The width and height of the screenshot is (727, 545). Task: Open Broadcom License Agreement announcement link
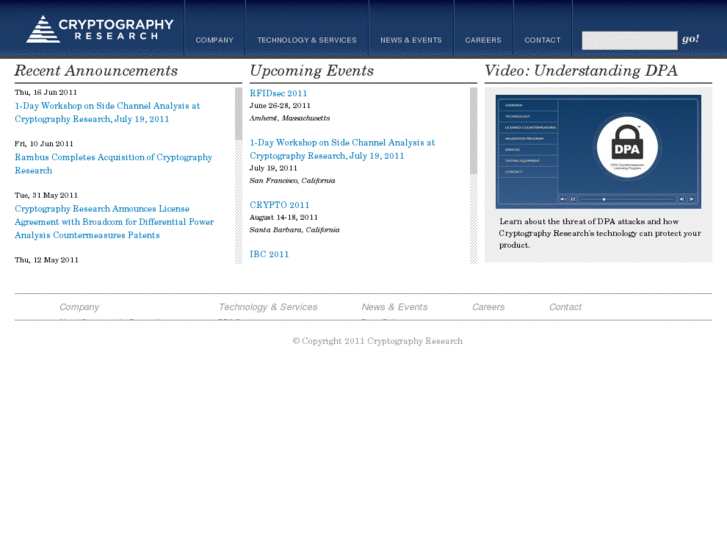[x=114, y=222]
